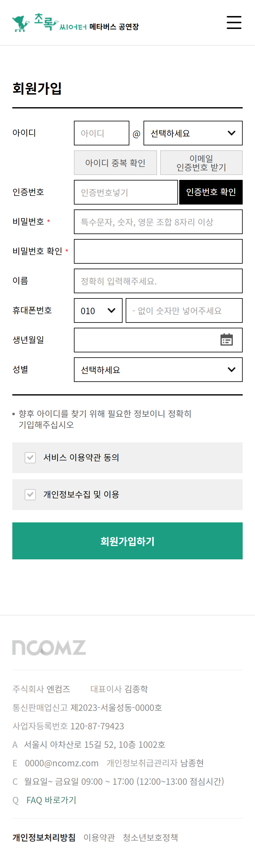Click the 인증번호넣기 input field
The image size is (255, 868).
(126, 192)
